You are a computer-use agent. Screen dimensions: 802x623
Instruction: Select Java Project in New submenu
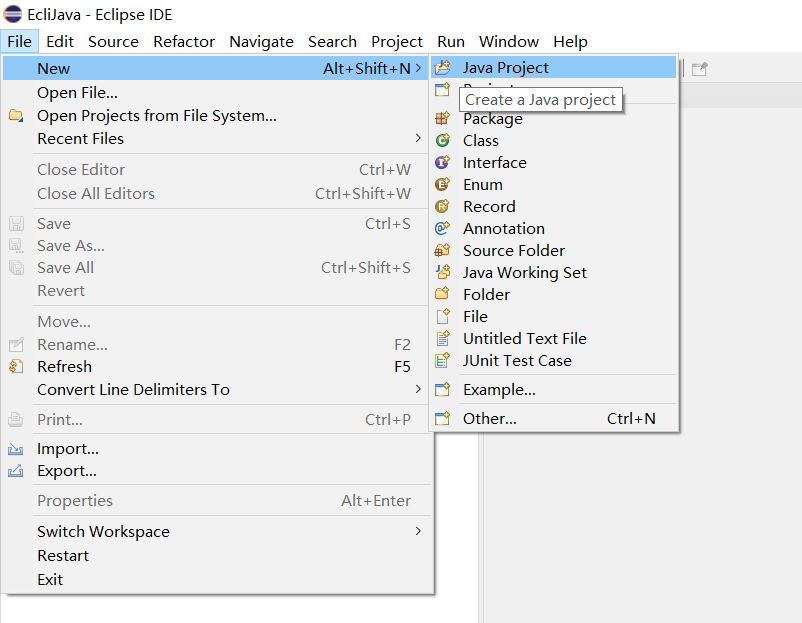pyautogui.click(x=553, y=68)
